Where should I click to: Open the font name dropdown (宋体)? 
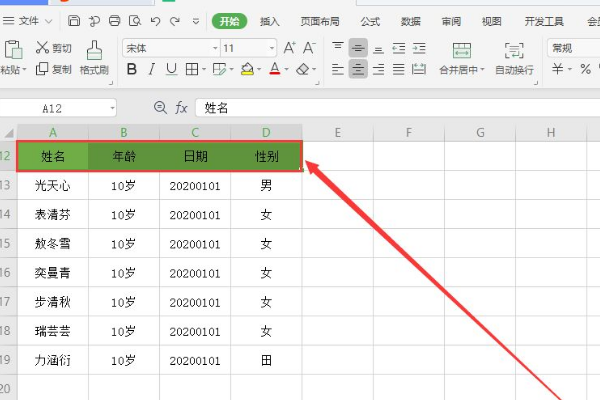pos(170,47)
